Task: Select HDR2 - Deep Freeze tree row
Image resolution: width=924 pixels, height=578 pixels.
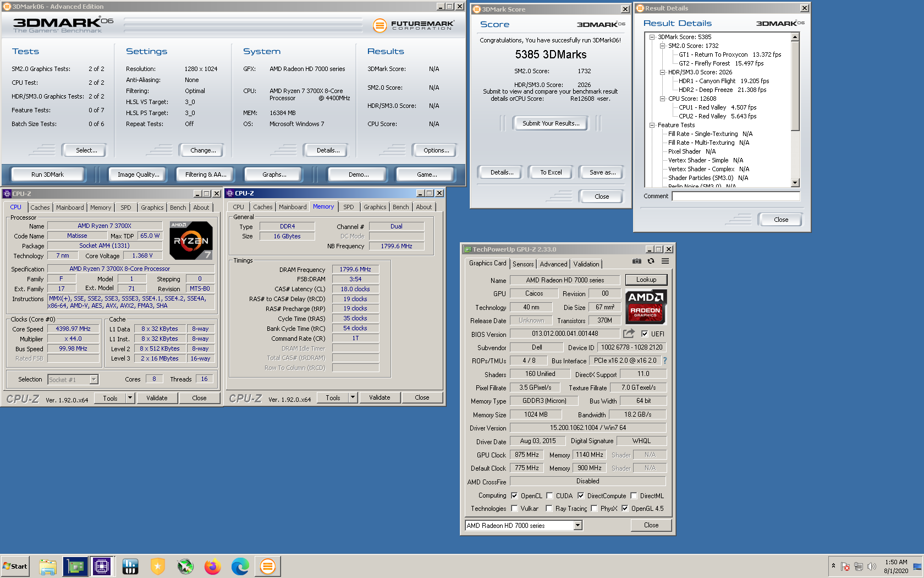Action: [722, 90]
